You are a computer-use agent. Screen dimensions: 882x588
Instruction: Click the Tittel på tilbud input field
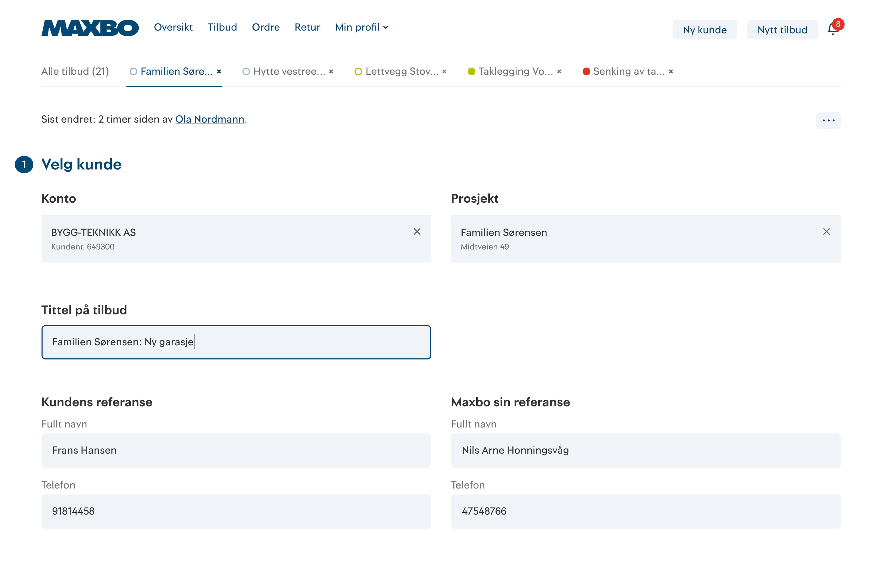(x=236, y=342)
